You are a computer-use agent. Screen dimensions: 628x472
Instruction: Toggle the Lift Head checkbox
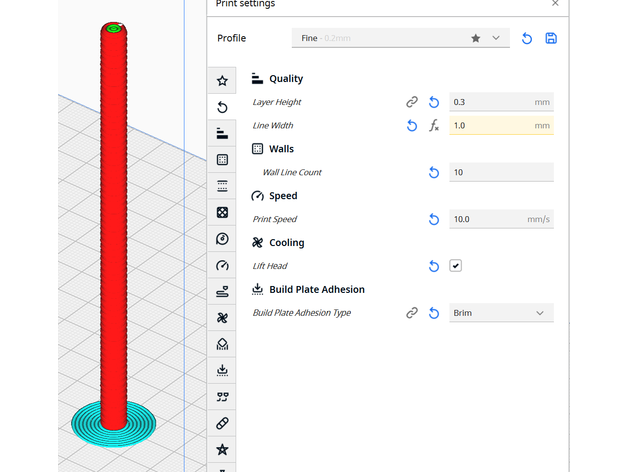coord(455,266)
